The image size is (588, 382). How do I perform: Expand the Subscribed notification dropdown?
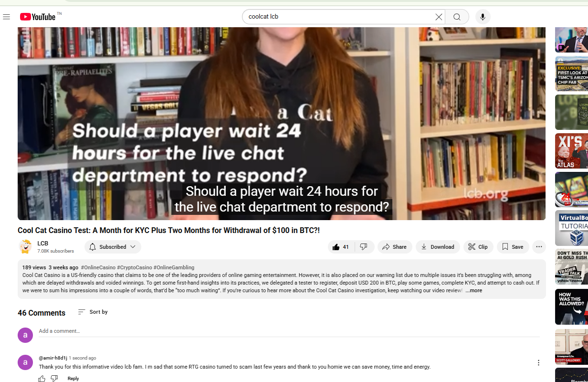[x=113, y=247]
